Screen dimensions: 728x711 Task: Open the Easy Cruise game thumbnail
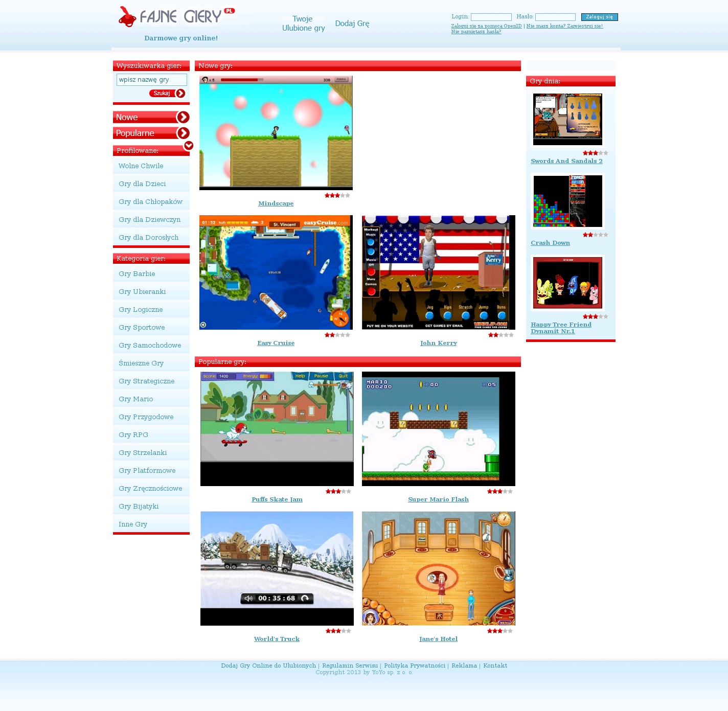click(x=276, y=272)
